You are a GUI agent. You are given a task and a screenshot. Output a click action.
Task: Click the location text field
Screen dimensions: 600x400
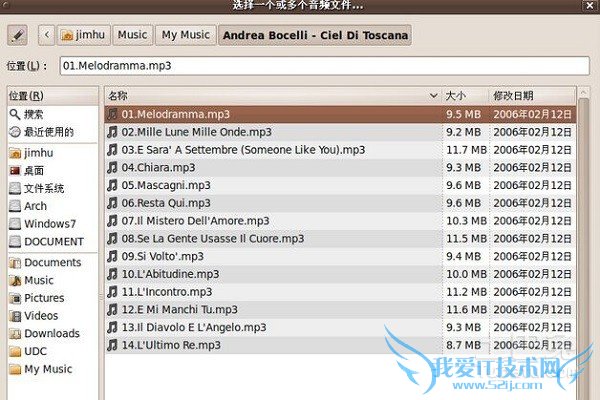324,66
